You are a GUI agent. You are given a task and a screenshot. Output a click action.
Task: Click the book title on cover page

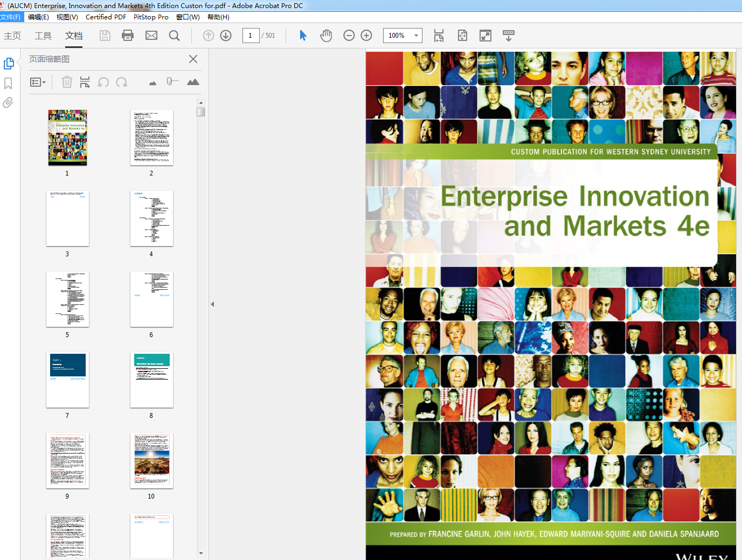tap(575, 211)
